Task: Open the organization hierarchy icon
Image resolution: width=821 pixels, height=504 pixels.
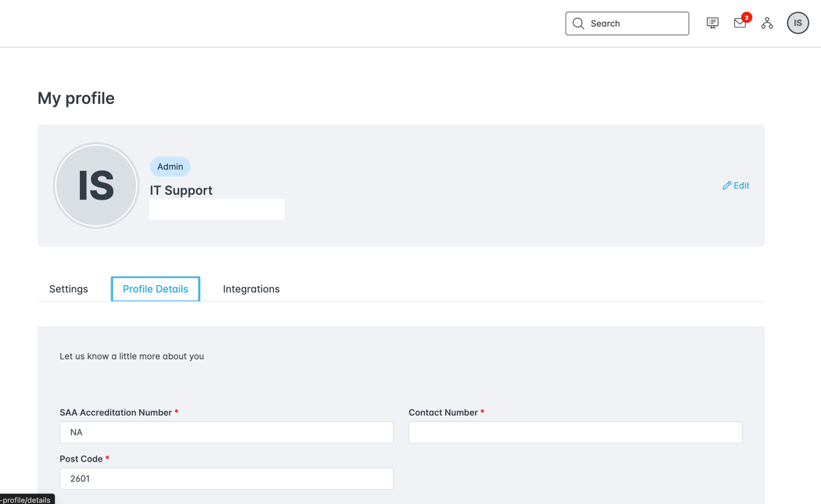Action: click(x=767, y=23)
